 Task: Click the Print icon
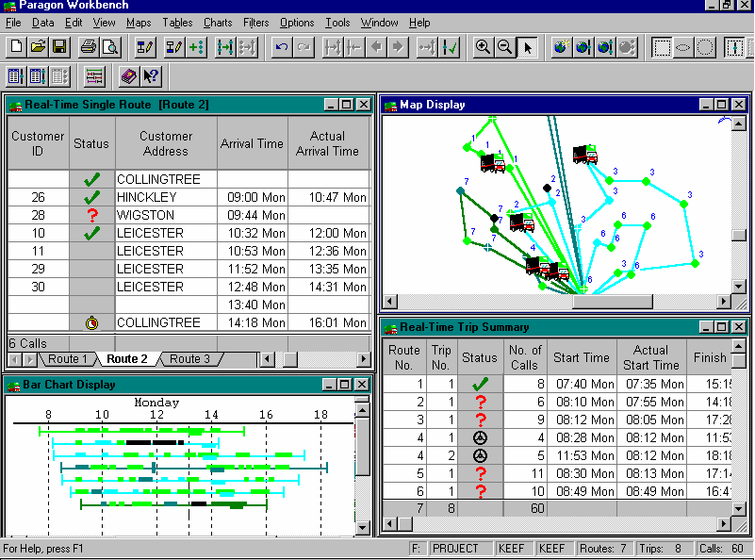[89, 47]
